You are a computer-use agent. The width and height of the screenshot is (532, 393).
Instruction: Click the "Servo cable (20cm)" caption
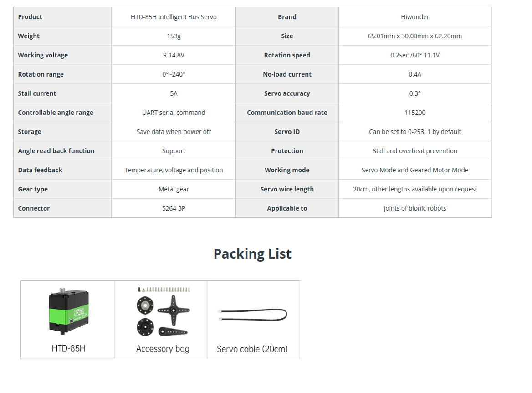[x=252, y=349]
